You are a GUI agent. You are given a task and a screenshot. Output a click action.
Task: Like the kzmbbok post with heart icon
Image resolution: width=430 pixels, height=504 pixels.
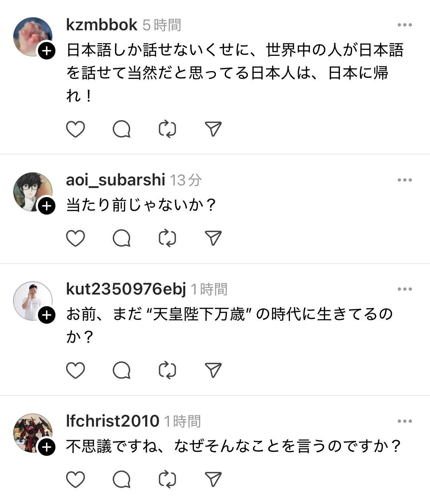pos(75,129)
